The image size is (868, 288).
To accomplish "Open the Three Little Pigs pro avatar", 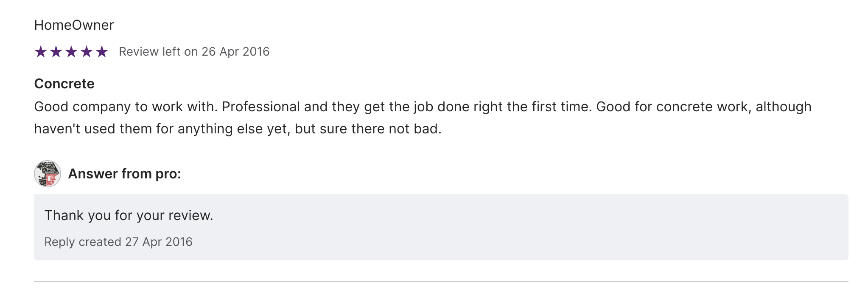I will coord(47,174).
